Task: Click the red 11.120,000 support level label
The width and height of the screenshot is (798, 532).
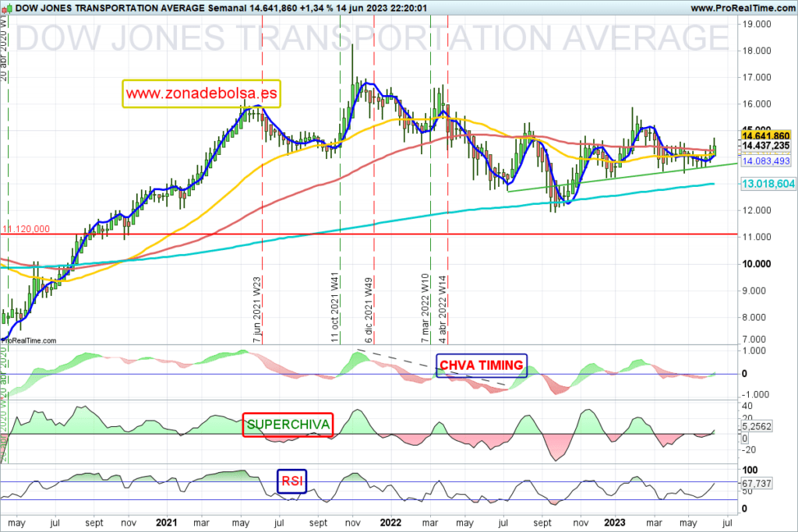Action: (26, 229)
